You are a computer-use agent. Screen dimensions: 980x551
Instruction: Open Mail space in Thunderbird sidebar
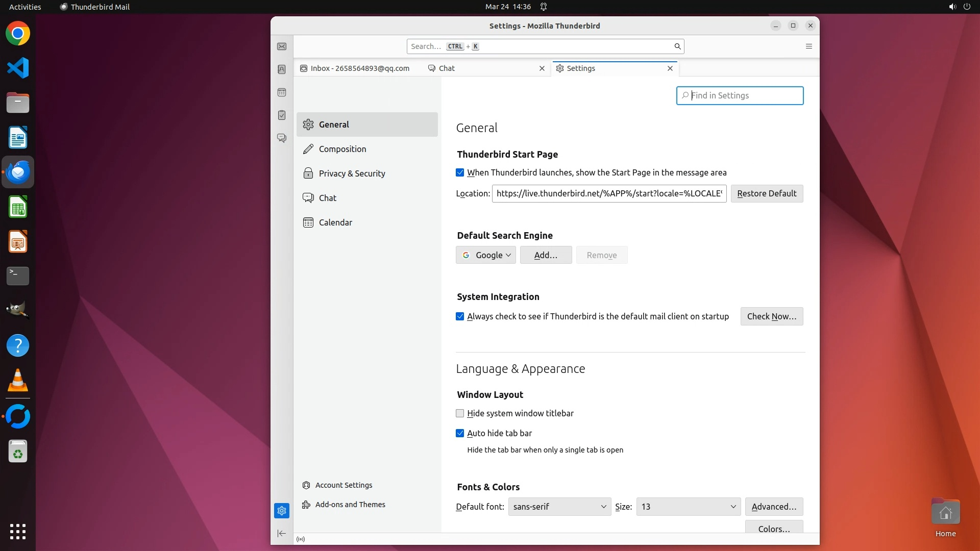[x=282, y=46]
